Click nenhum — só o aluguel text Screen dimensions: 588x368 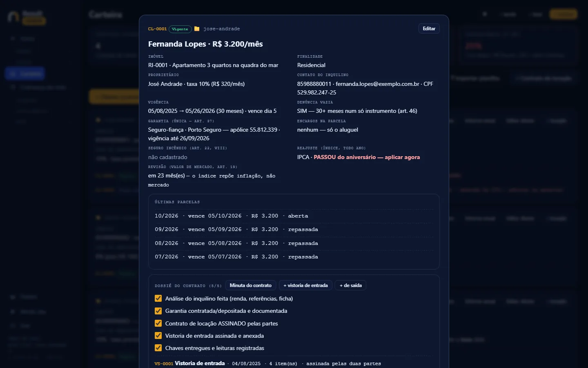327,130
